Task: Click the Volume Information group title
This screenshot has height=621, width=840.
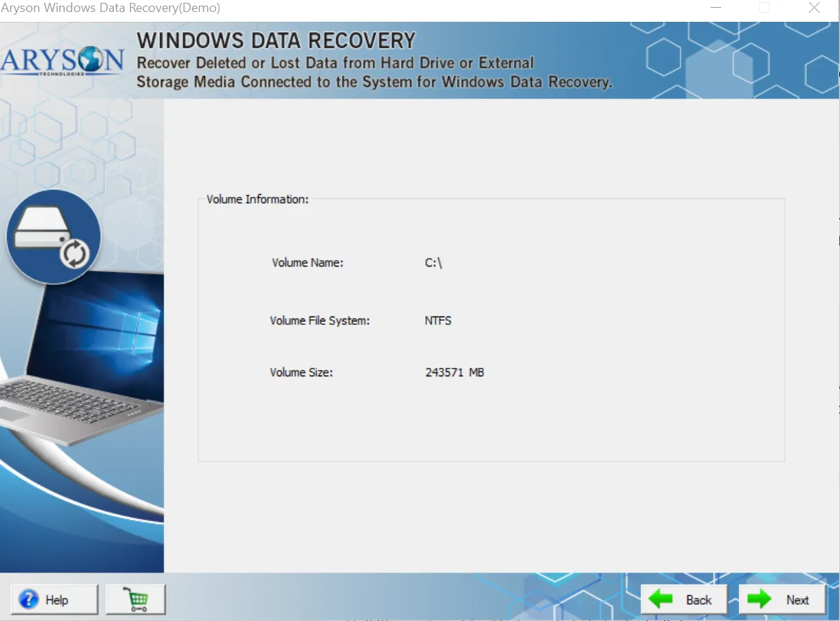Action: tap(257, 200)
